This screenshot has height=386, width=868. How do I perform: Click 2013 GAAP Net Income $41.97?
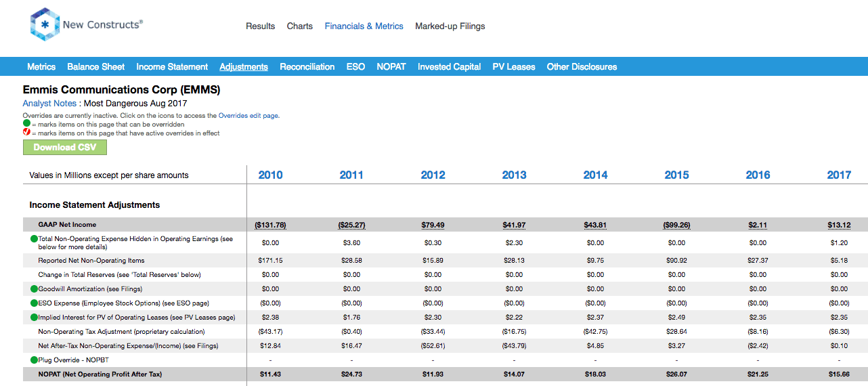click(514, 225)
